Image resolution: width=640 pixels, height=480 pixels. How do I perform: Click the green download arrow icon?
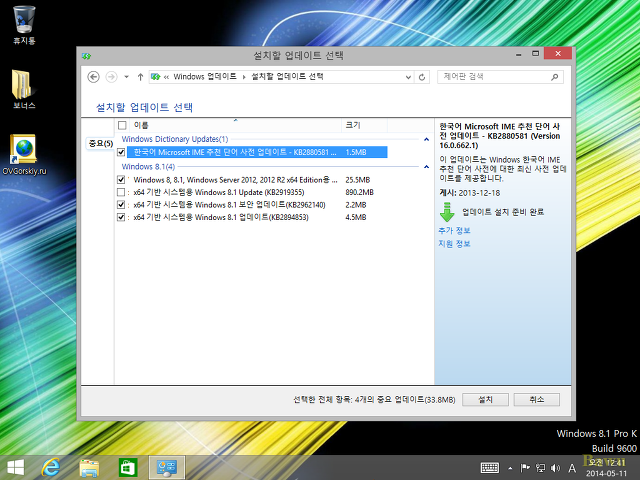(x=447, y=212)
